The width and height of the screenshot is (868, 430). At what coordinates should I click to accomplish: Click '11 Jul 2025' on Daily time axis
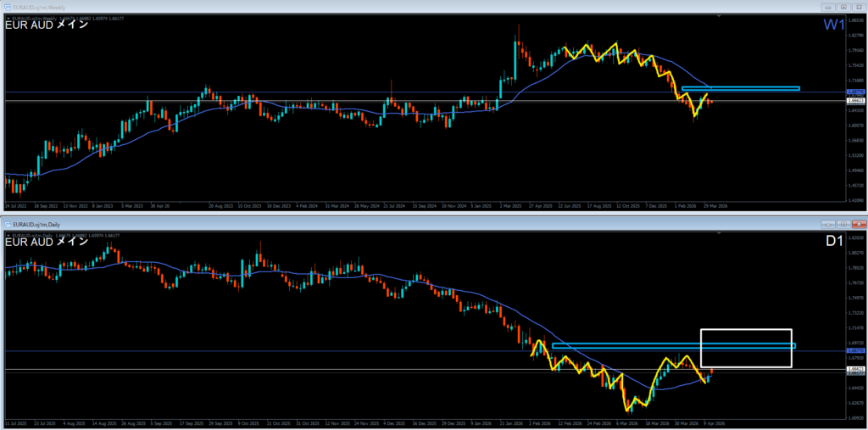(x=15, y=422)
